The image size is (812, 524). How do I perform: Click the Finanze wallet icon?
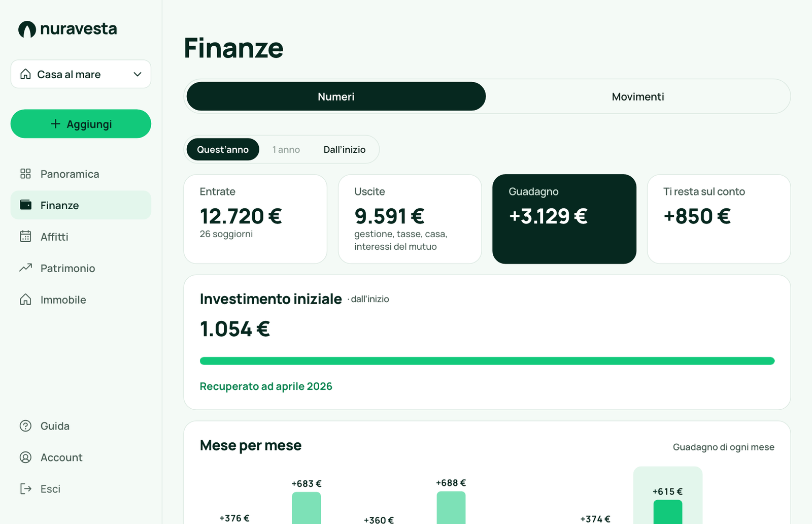[x=25, y=205]
